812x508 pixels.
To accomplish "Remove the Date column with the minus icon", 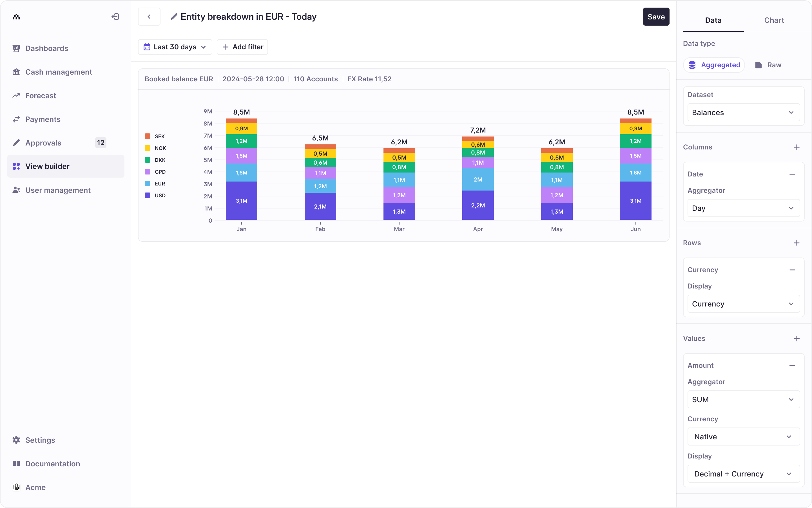I will click(x=792, y=174).
